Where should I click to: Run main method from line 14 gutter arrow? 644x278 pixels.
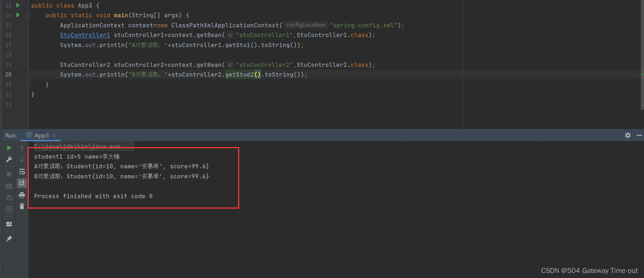click(18, 15)
